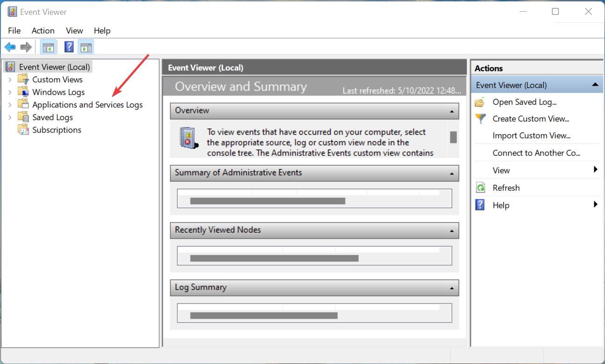Toggle the Show/Hide Action Pane icon
This screenshot has height=364, width=605.
tap(86, 47)
